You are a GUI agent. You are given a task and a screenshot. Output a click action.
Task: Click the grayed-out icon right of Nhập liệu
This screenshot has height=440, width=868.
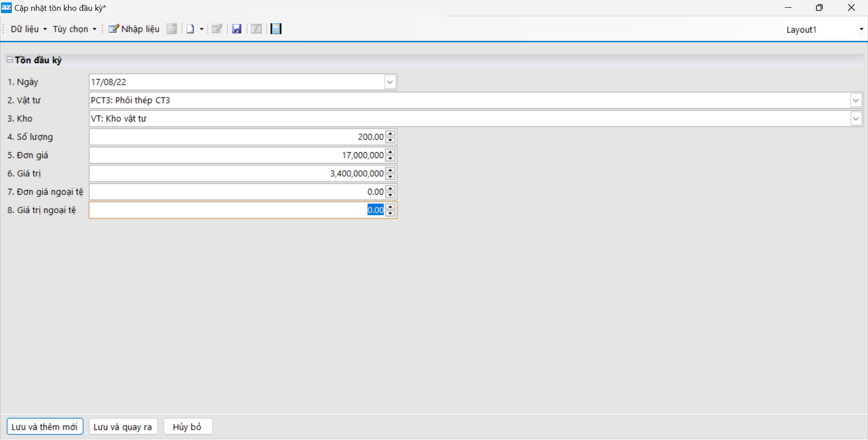[x=172, y=29]
